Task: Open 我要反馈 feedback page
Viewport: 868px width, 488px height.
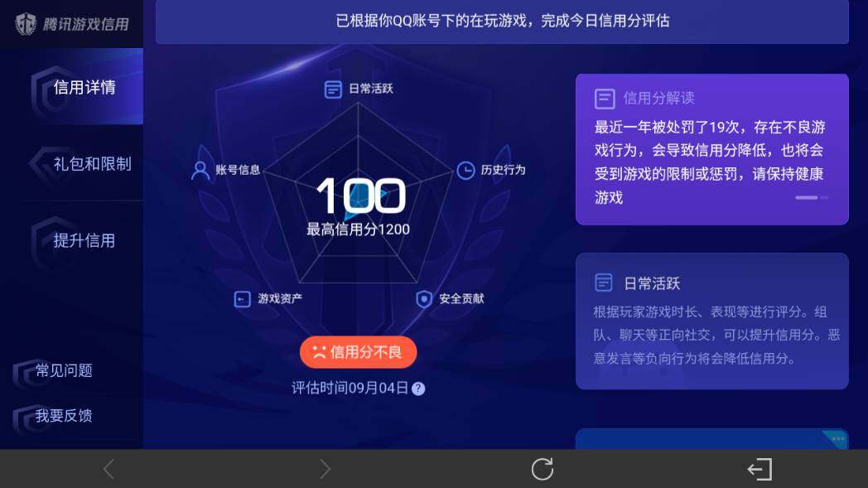Action: tap(64, 415)
